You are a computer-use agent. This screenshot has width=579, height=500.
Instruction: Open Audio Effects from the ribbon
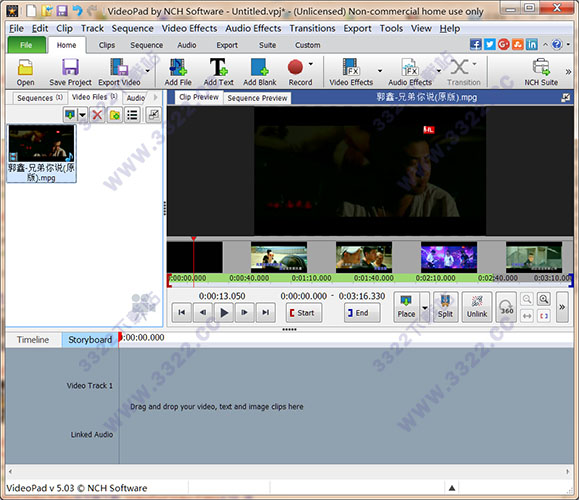point(410,72)
